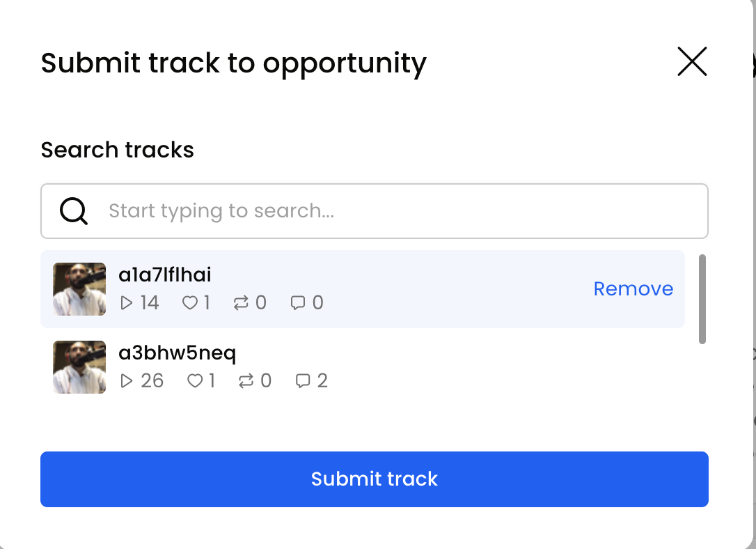Click the play count 14 on a1a7lflhai
756x549 pixels.
pyautogui.click(x=149, y=303)
